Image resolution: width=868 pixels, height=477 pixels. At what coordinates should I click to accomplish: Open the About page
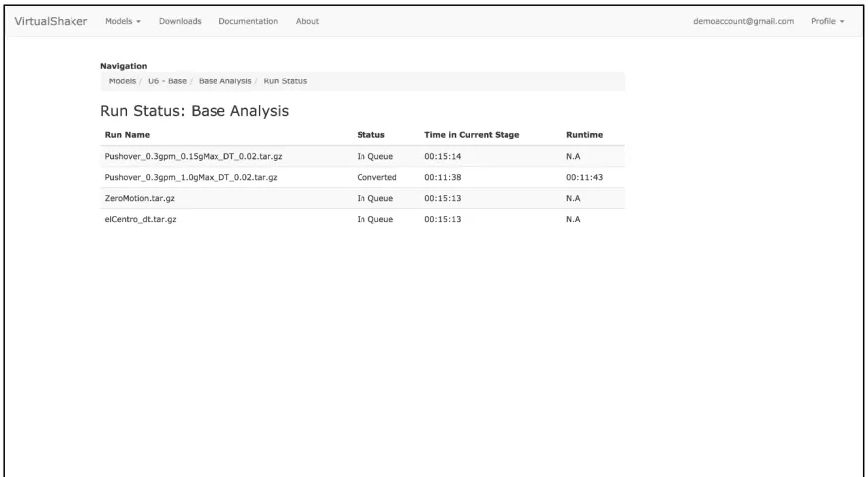(307, 21)
